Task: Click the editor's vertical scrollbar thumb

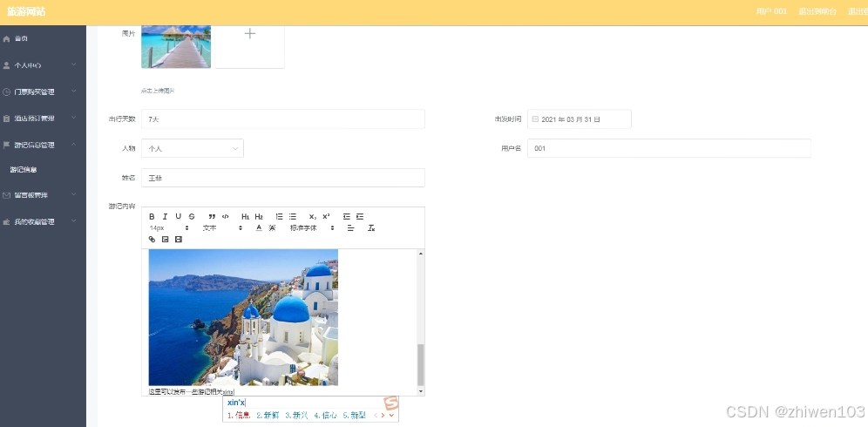Action: (x=421, y=364)
